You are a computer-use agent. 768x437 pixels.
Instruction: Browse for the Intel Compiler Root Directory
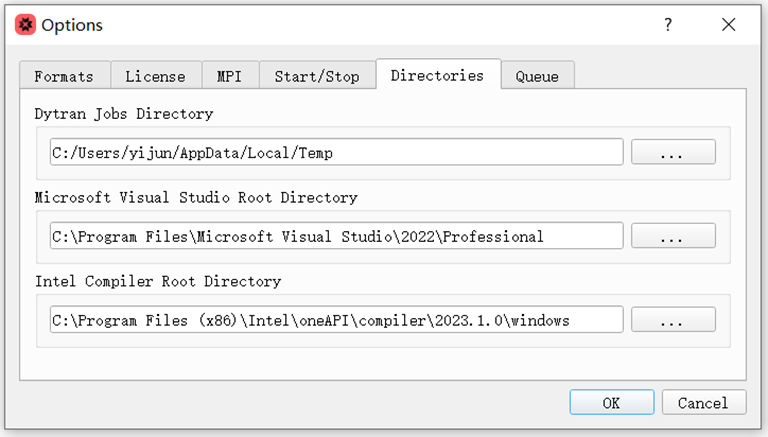672,320
